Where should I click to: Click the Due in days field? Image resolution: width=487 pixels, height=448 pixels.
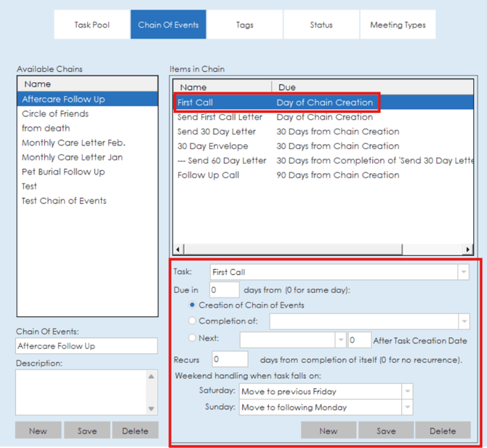pyautogui.click(x=224, y=290)
